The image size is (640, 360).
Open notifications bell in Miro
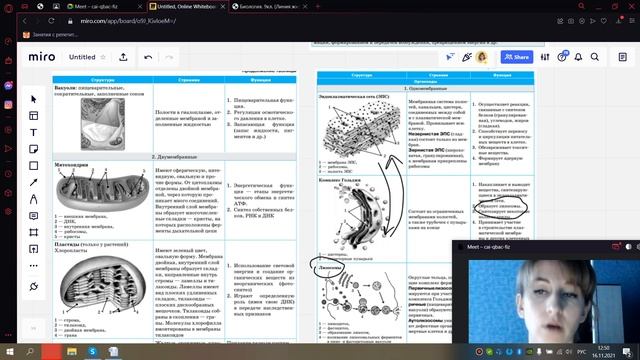[x=578, y=57]
